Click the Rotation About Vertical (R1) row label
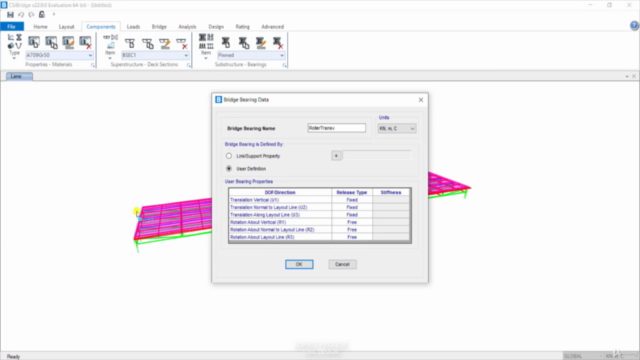640x360 pixels. coord(258,222)
